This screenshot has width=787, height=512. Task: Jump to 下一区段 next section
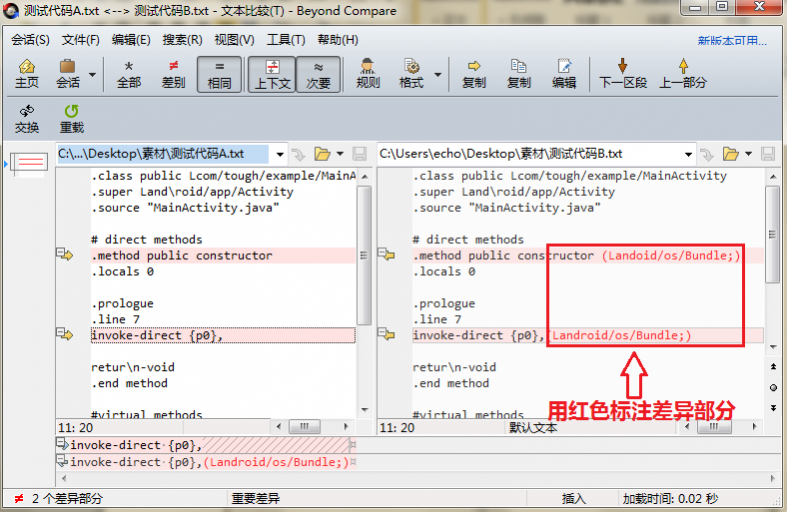coord(623,73)
